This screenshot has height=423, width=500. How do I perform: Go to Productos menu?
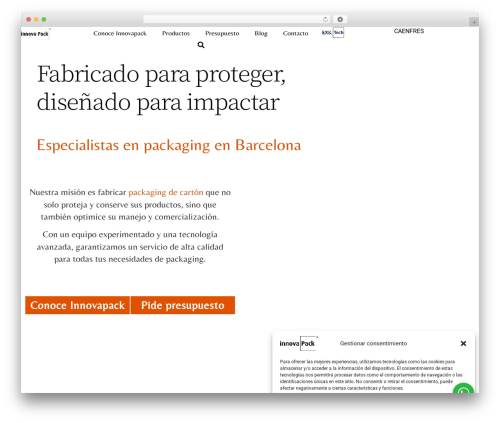176,33
